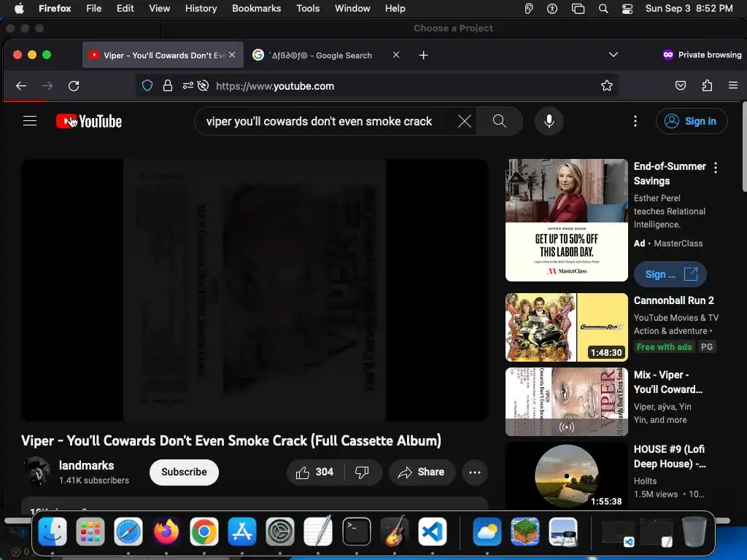
Task: Open the File menu
Action: 94,9
